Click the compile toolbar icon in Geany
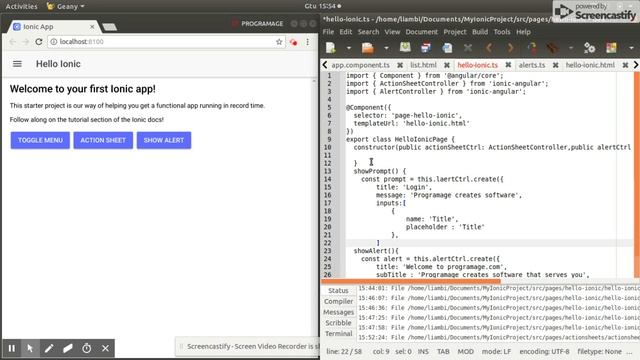This screenshot has width=640, height=360. click(531, 48)
